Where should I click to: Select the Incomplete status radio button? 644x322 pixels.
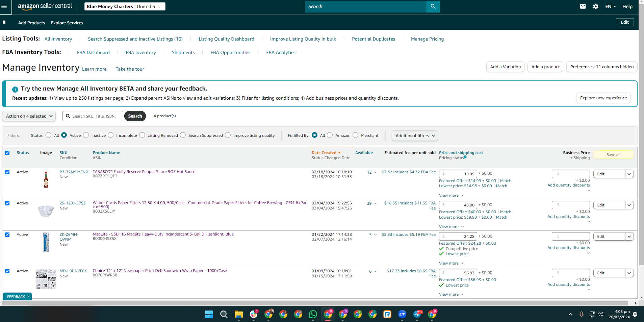[x=111, y=135]
